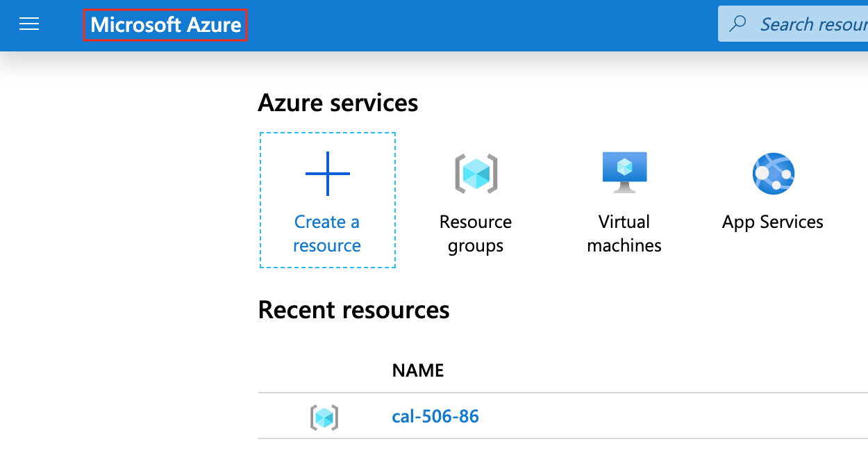Click the magnifier search icon
This screenshot has height=460, width=868.
(737, 24)
